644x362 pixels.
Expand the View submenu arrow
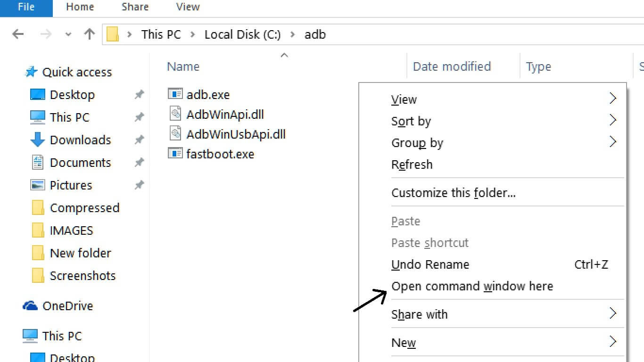click(x=612, y=99)
